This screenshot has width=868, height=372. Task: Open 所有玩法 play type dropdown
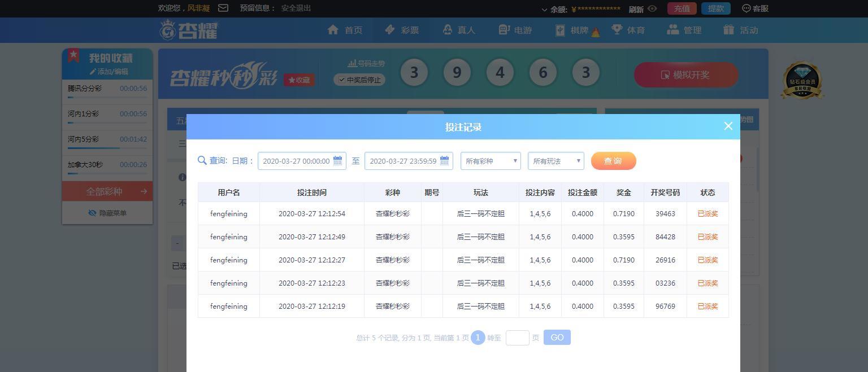coord(556,161)
